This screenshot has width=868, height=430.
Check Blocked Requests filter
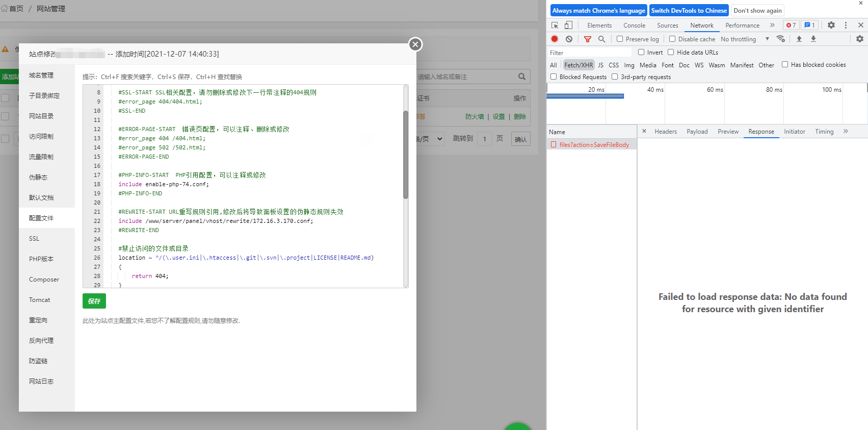tap(554, 77)
